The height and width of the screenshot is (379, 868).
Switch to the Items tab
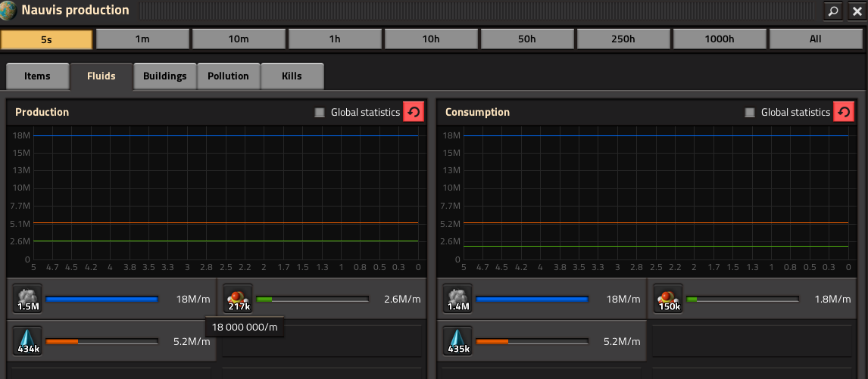coord(38,76)
